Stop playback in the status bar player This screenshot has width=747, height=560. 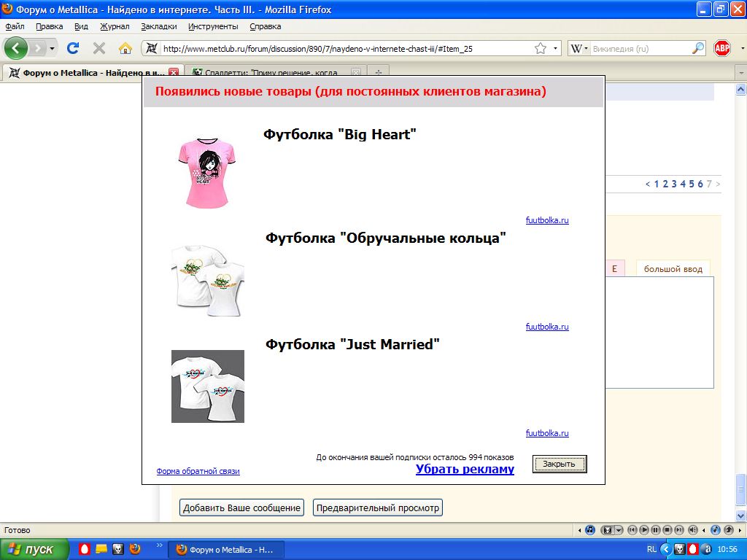pyautogui.click(x=667, y=530)
